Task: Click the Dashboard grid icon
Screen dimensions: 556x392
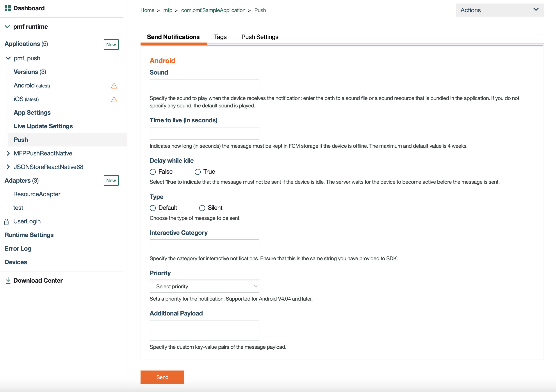Action: pos(8,8)
